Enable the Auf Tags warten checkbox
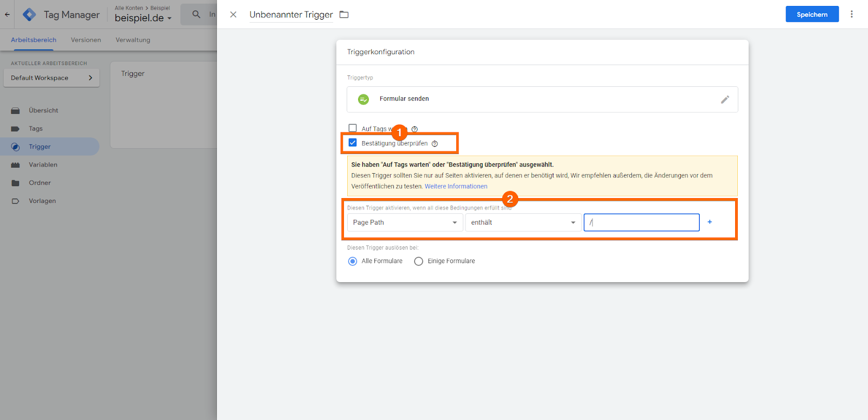Viewport: 868px width, 420px height. coord(353,128)
